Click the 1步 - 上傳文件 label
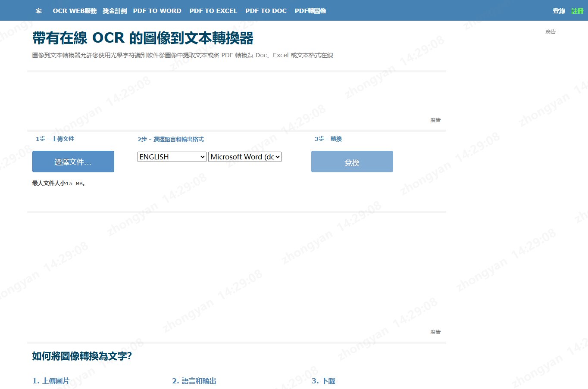 [x=55, y=139]
